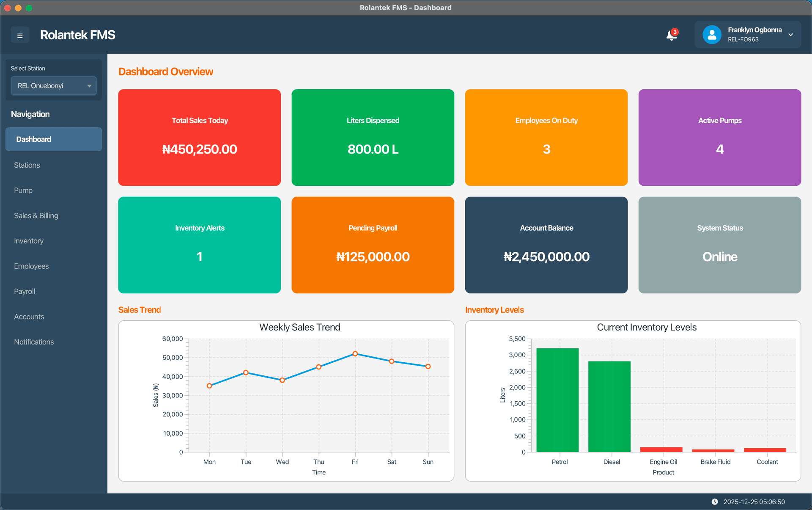Select the Employees navigation link

coord(31,266)
